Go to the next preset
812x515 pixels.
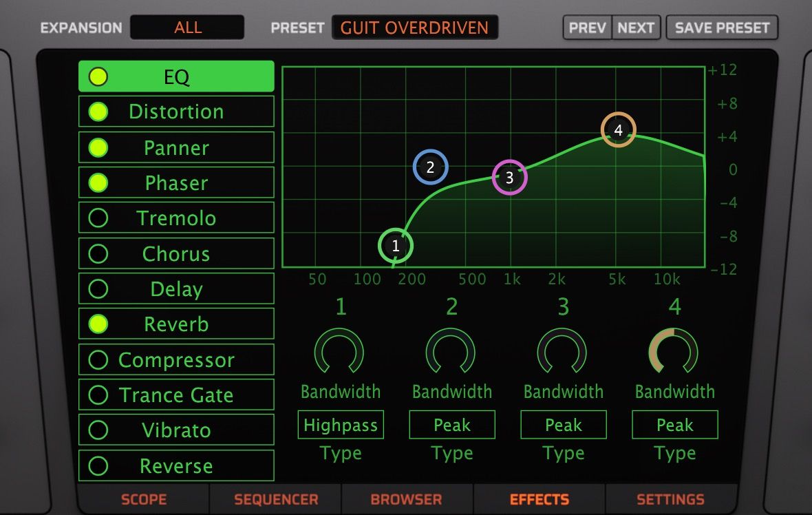636,28
